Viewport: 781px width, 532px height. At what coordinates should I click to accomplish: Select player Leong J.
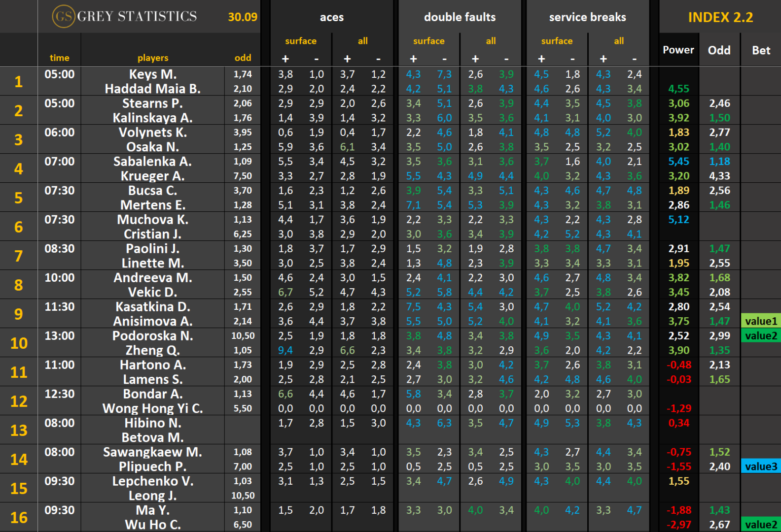[153, 496]
